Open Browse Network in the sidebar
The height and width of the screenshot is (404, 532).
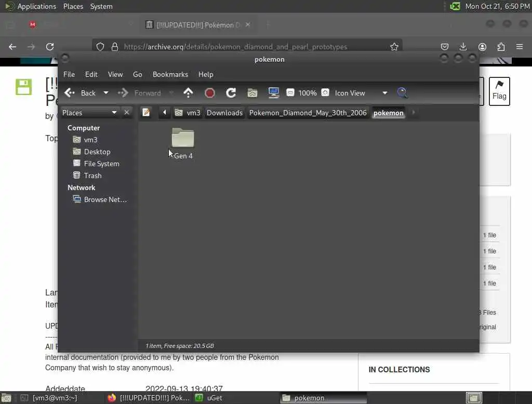(x=105, y=199)
